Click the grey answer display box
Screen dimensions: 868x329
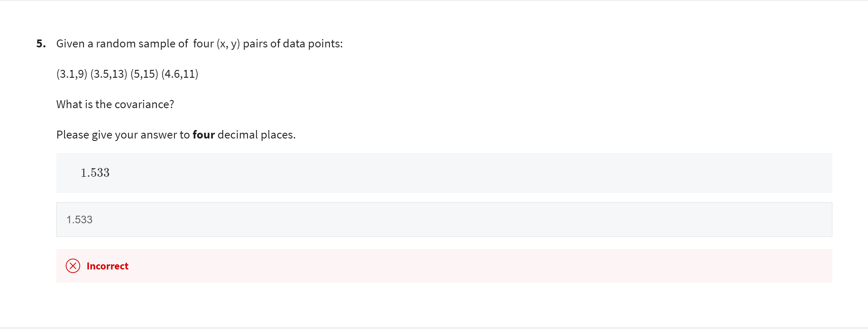438,173
